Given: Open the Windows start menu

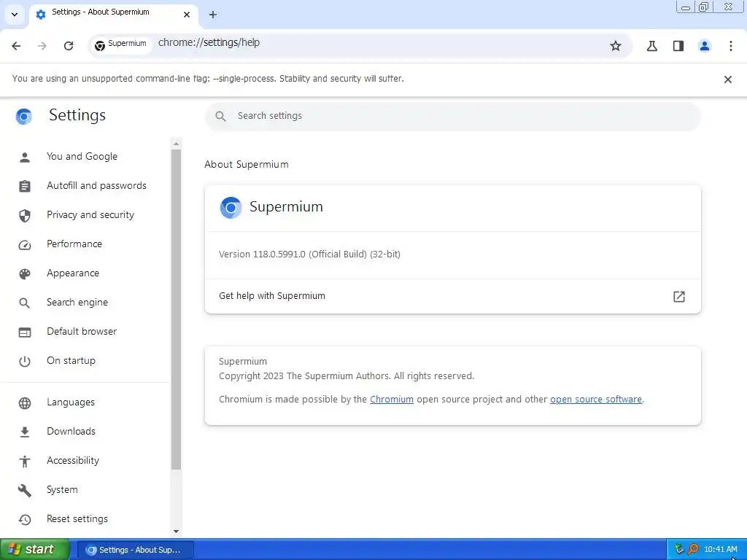Looking at the screenshot, I should 35,550.
